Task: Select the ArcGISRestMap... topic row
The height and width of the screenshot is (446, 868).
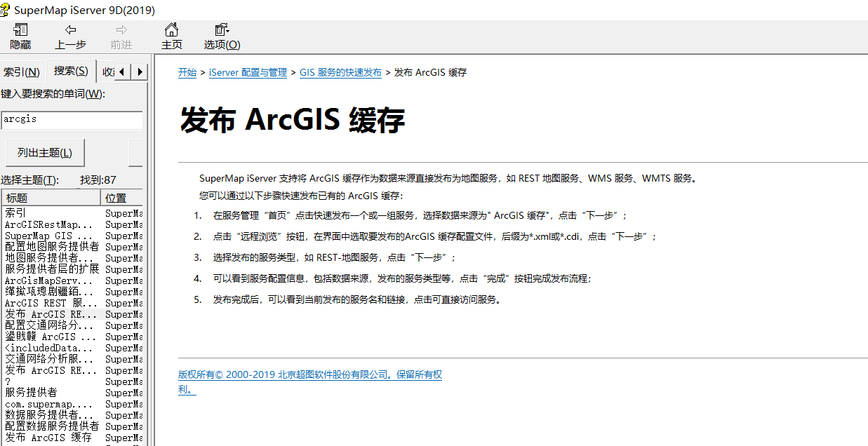Action: click(x=73, y=224)
